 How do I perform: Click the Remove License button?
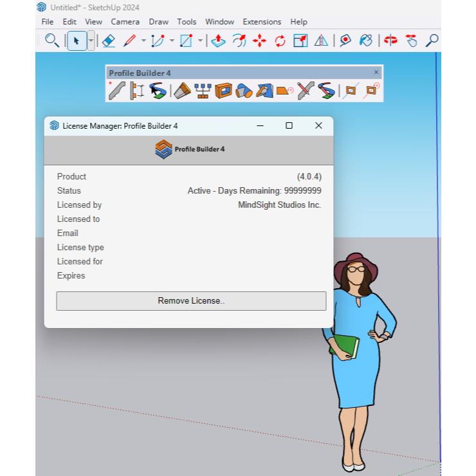coord(191,301)
